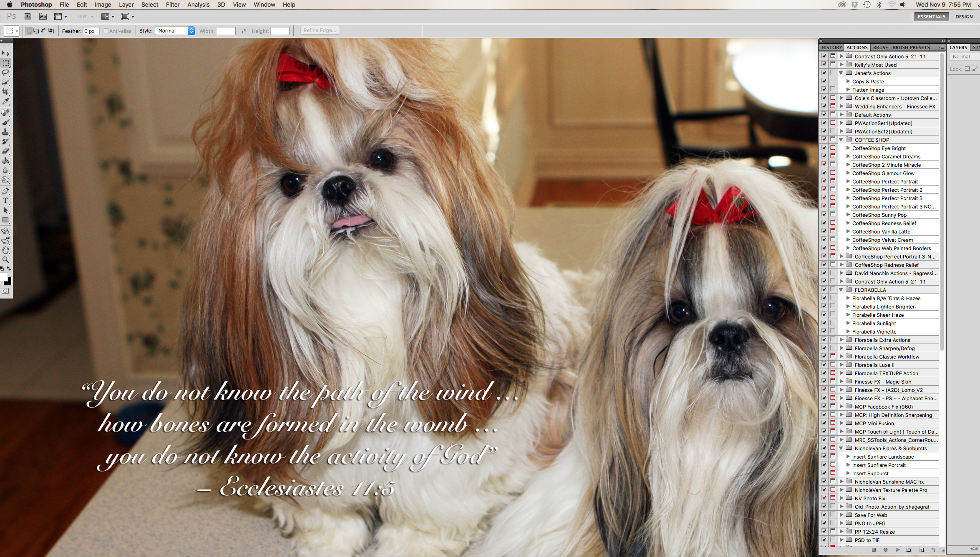Collapse the COFFEE SHOP action set

(841, 140)
